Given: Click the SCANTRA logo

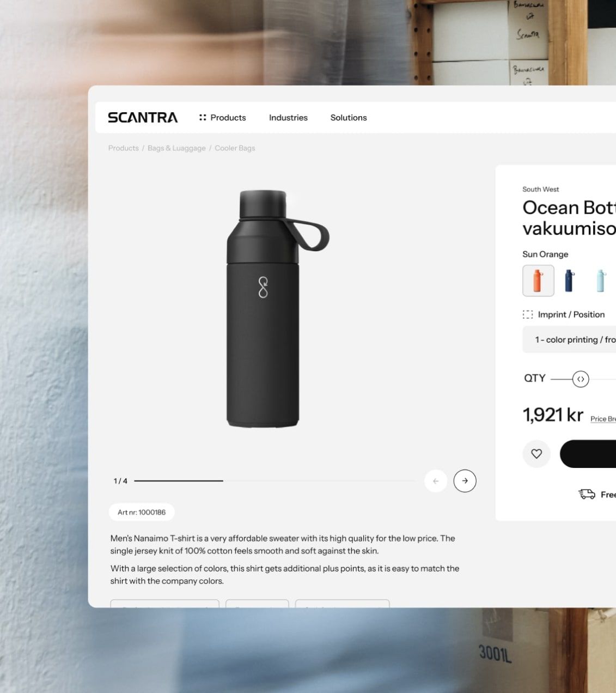Looking at the screenshot, I should (143, 118).
